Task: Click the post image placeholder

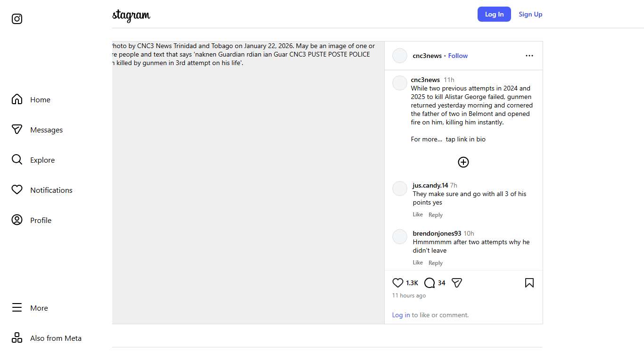Action: 248,189
